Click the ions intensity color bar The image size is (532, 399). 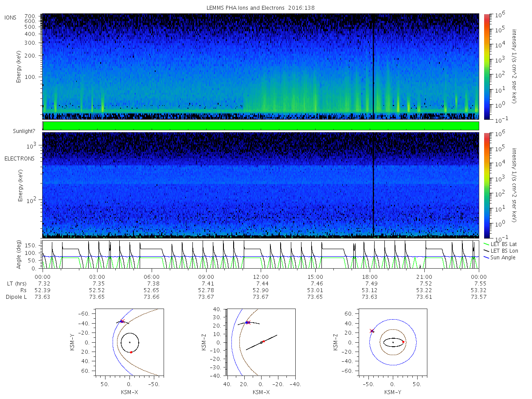tap(486, 66)
